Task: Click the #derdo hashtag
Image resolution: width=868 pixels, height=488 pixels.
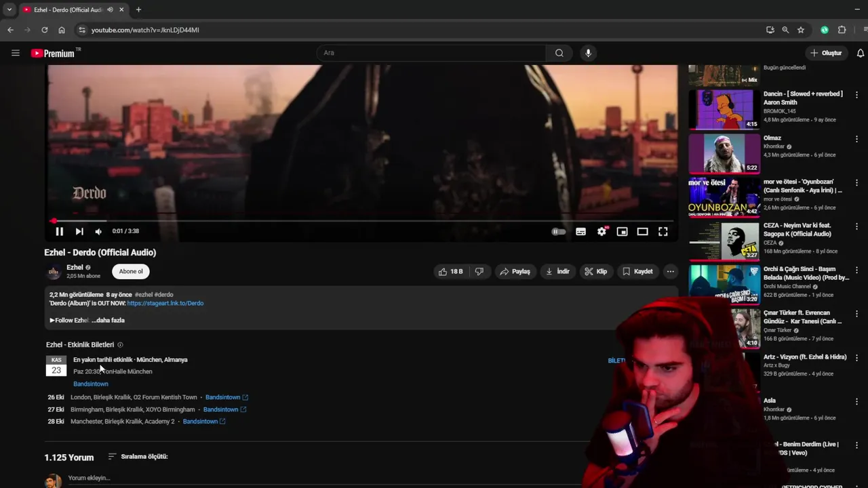Action: click(x=163, y=295)
